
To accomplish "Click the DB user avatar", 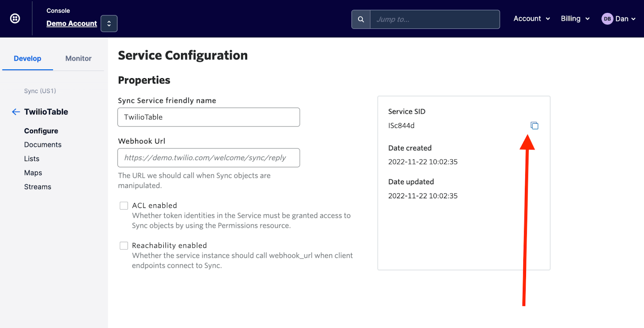I will tap(607, 19).
